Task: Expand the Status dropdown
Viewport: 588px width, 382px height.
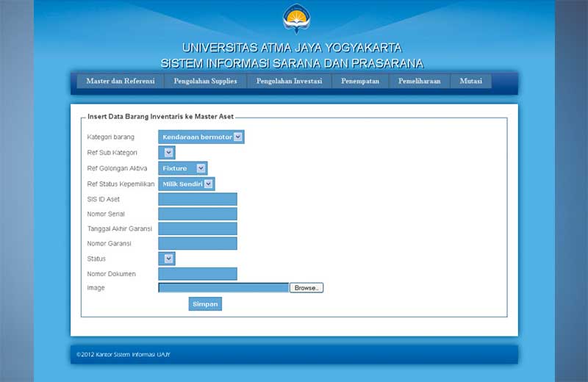Action: [167, 259]
